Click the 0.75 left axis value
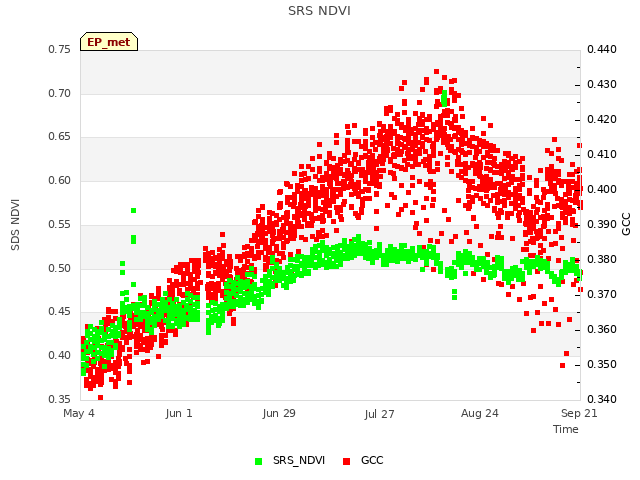640x480 pixels. tap(60, 49)
